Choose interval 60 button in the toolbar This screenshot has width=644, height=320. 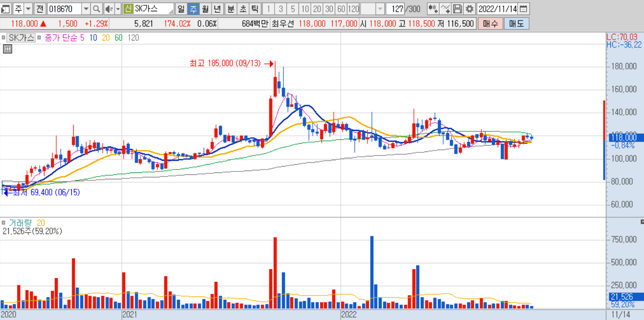342,9
